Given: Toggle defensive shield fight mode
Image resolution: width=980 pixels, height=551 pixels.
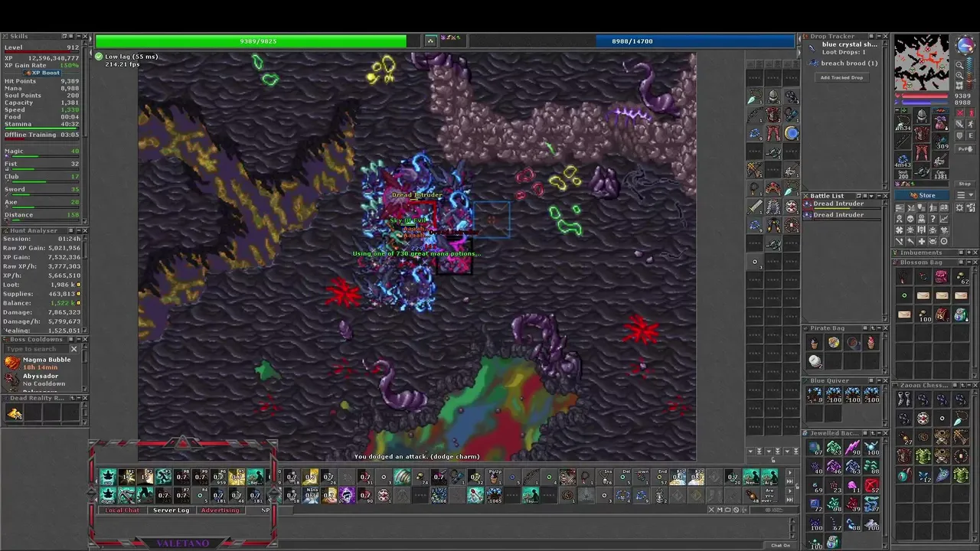Looking at the screenshot, I should pyautogui.click(x=959, y=135).
